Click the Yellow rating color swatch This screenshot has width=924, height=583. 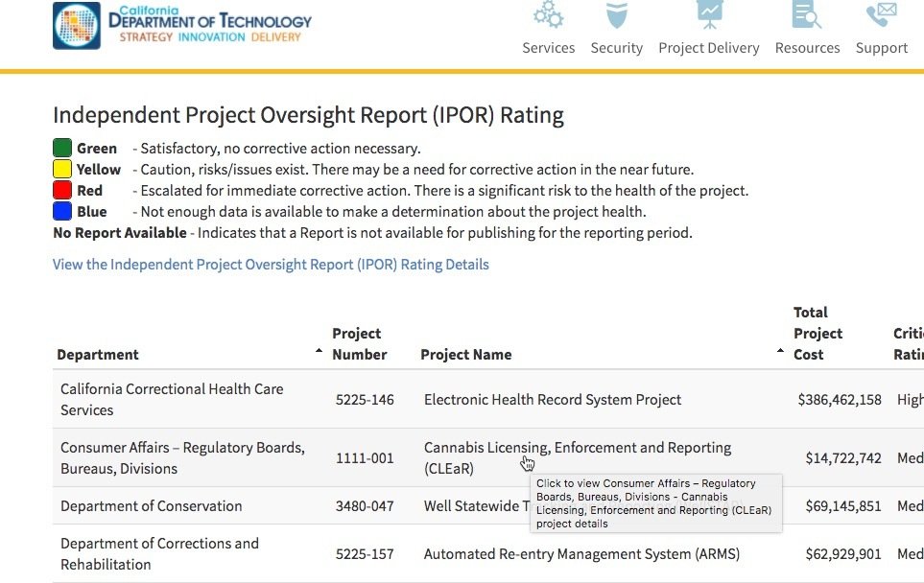62,169
